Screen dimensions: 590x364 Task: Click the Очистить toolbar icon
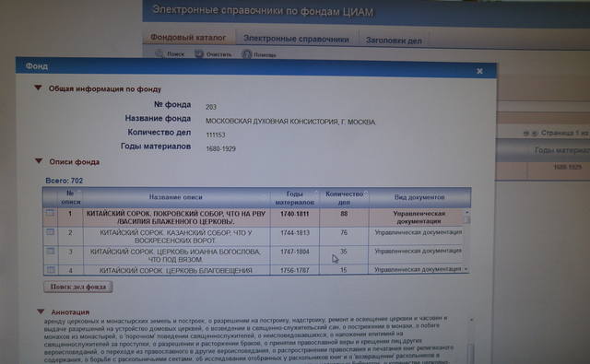click(199, 53)
